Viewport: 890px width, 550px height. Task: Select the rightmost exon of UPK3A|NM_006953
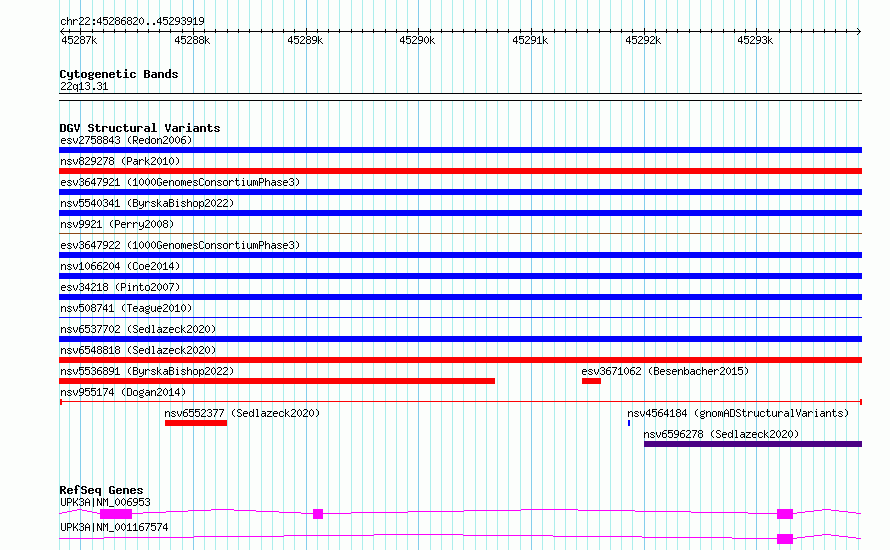point(785,514)
